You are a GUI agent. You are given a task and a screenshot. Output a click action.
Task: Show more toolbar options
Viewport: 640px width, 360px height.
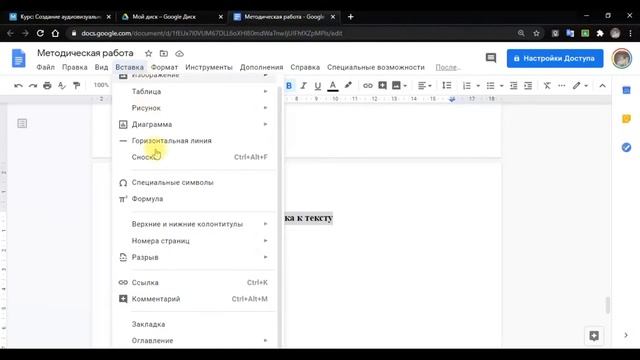point(562,86)
